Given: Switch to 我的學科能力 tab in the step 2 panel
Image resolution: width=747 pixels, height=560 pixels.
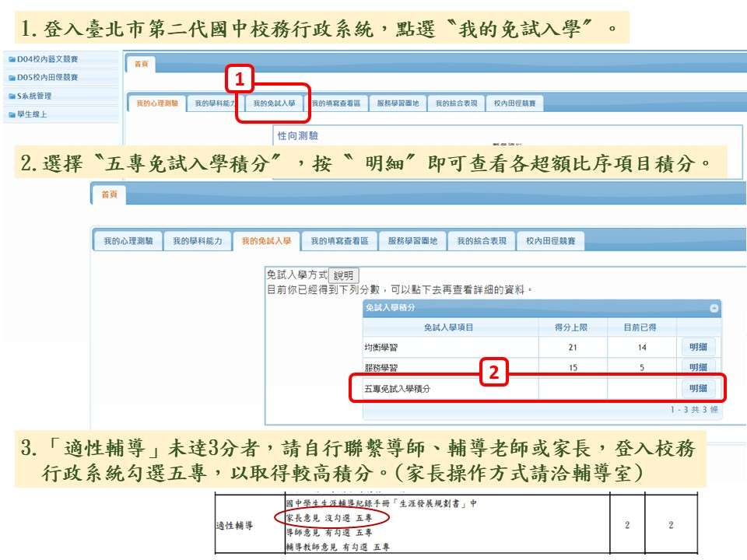Looking at the screenshot, I should (x=198, y=241).
